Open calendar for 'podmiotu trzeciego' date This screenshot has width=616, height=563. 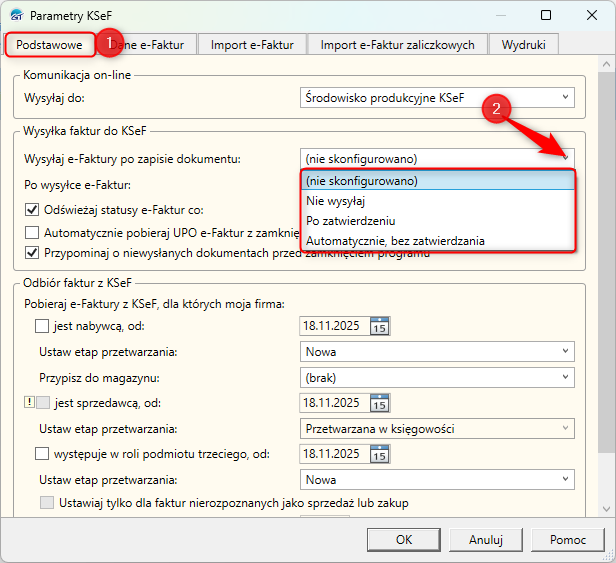380,454
